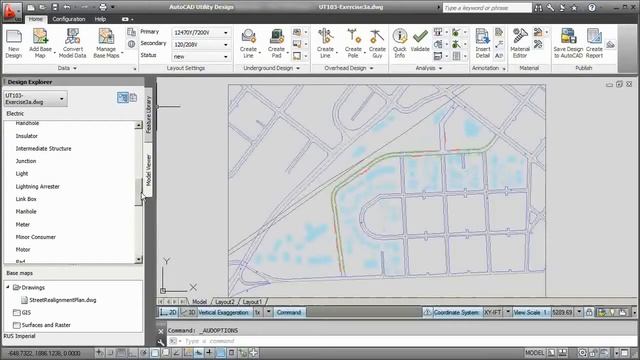
Task: Expand the Overhead Design panel
Action: tap(371, 68)
